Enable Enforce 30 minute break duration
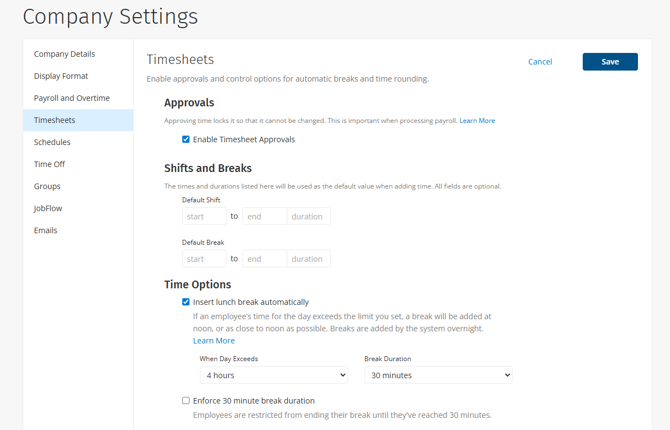The width and height of the screenshot is (670, 430). (x=186, y=401)
